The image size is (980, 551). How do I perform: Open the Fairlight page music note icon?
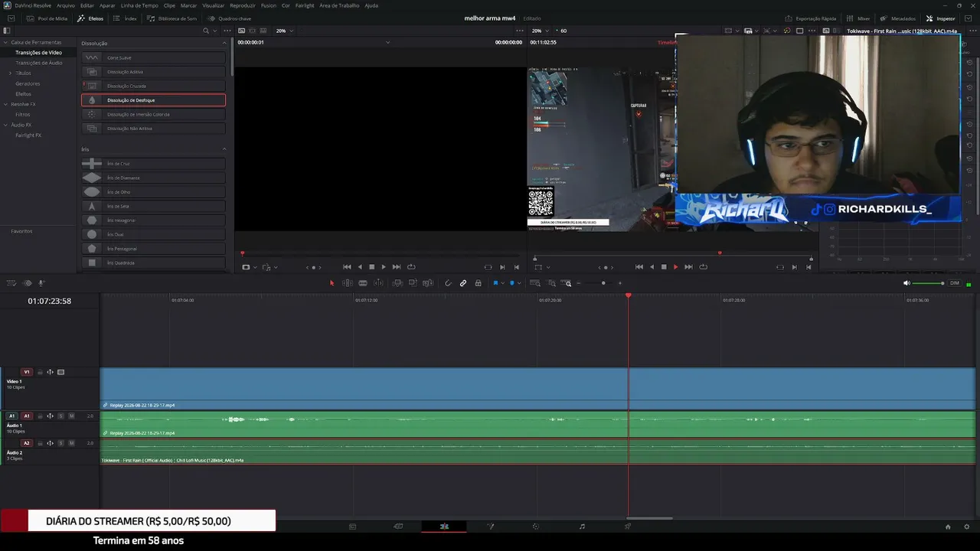click(x=582, y=527)
